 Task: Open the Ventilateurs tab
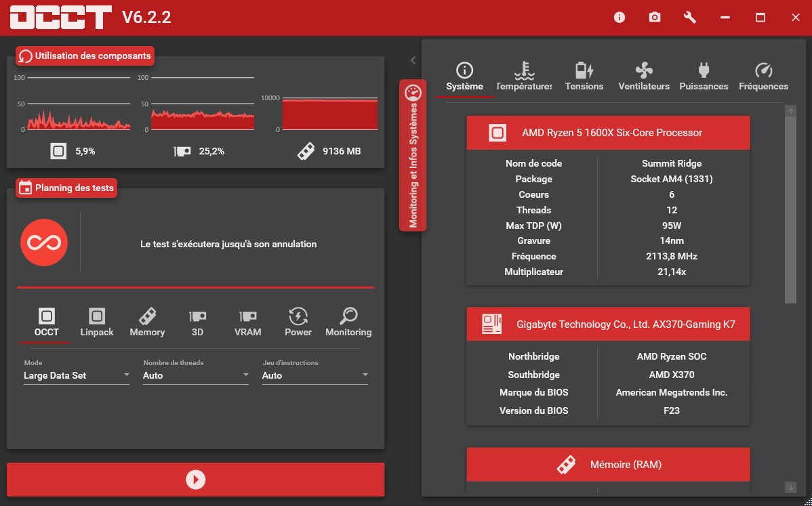643,77
